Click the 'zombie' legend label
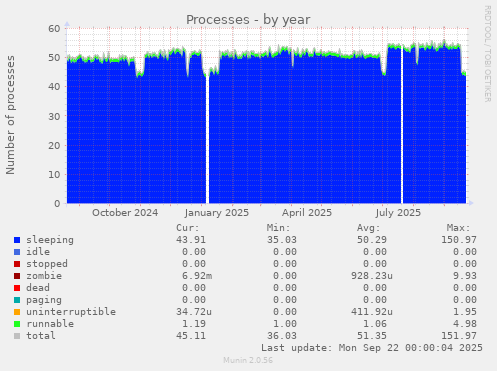The image size is (497, 371). (x=44, y=276)
